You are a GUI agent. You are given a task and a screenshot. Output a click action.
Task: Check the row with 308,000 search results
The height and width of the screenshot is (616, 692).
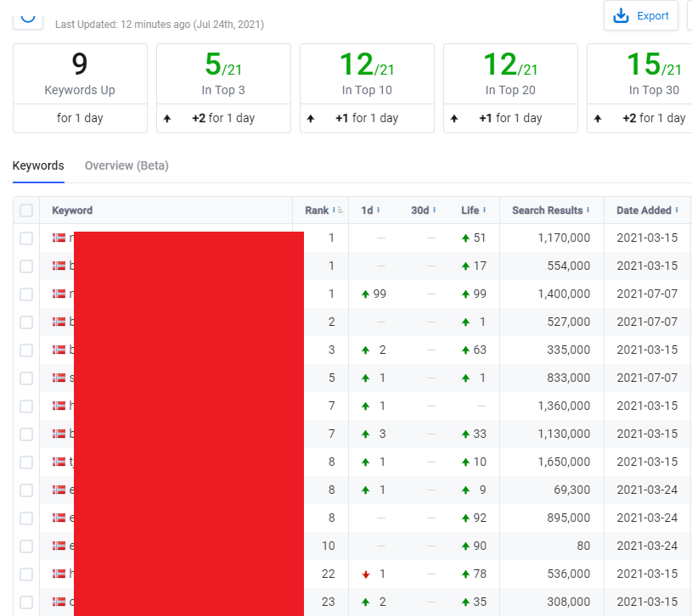[26, 602]
